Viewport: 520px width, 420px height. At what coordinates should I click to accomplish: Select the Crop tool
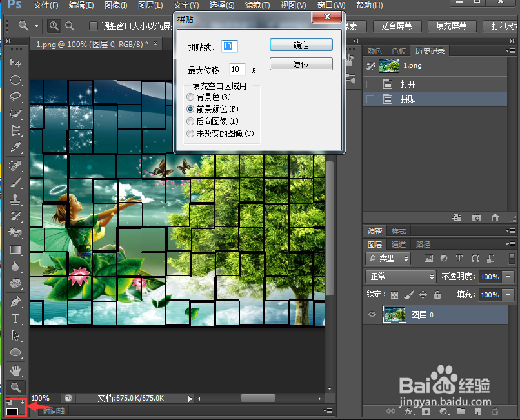point(15,130)
